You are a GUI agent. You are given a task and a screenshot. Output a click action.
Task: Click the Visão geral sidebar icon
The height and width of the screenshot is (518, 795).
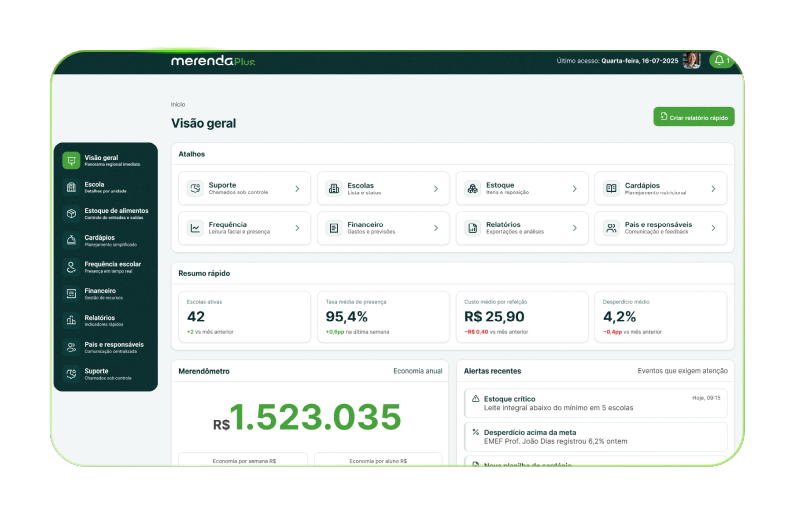(x=71, y=160)
